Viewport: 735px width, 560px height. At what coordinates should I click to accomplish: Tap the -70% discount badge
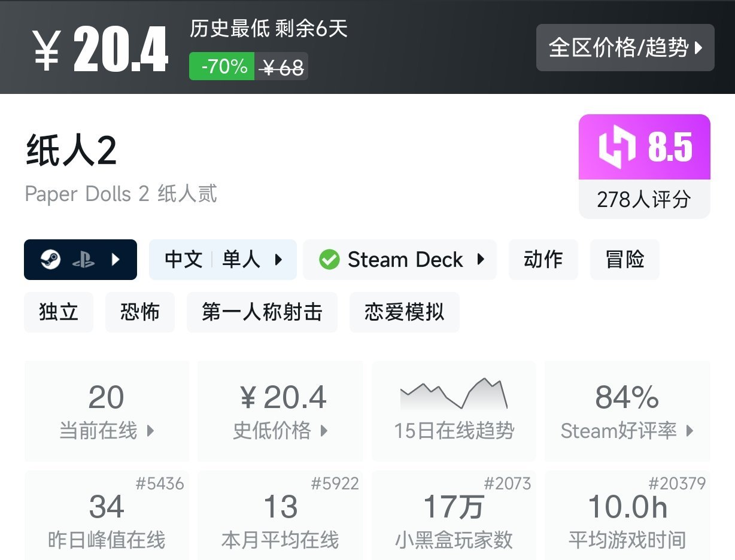click(222, 66)
